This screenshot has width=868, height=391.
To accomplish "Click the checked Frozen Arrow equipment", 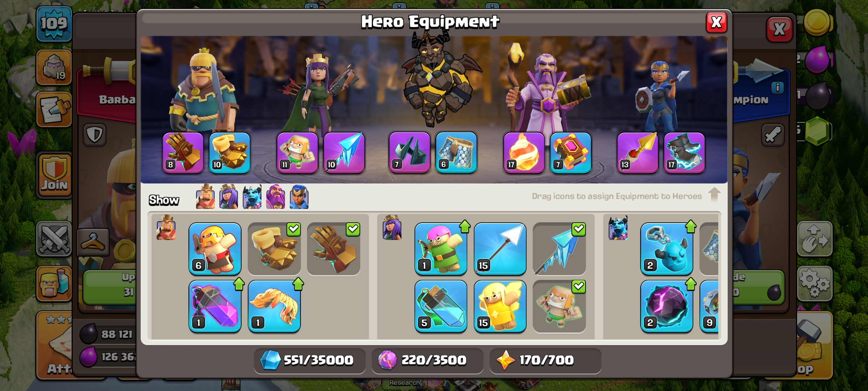I will [559, 249].
